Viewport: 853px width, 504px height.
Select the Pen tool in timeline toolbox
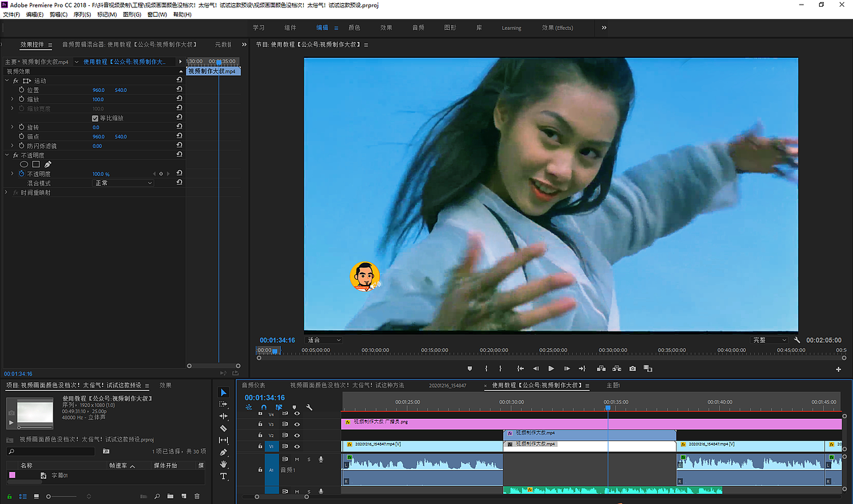pyautogui.click(x=223, y=452)
